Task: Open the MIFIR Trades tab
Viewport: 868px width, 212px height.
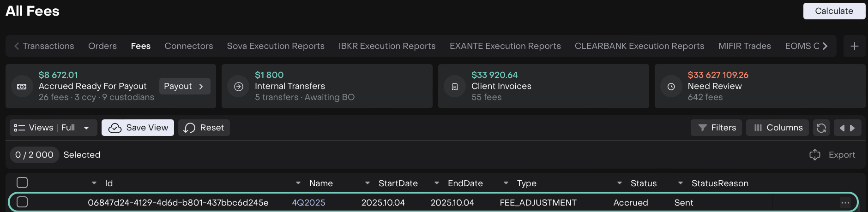Action: (x=744, y=46)
